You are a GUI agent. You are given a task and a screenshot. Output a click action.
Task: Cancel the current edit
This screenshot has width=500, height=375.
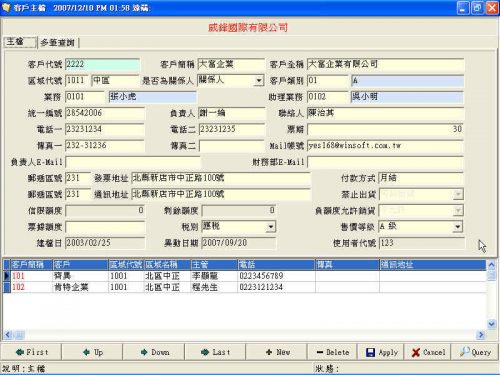coord(428,352)
